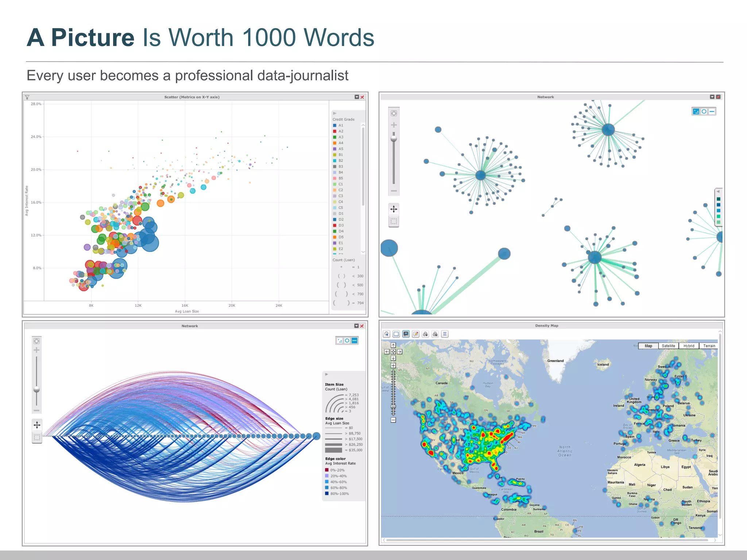This screenshot has height=560, width=747.
Task: Select marquee selection tool in top-right Network panel
Action: point(394,221)
